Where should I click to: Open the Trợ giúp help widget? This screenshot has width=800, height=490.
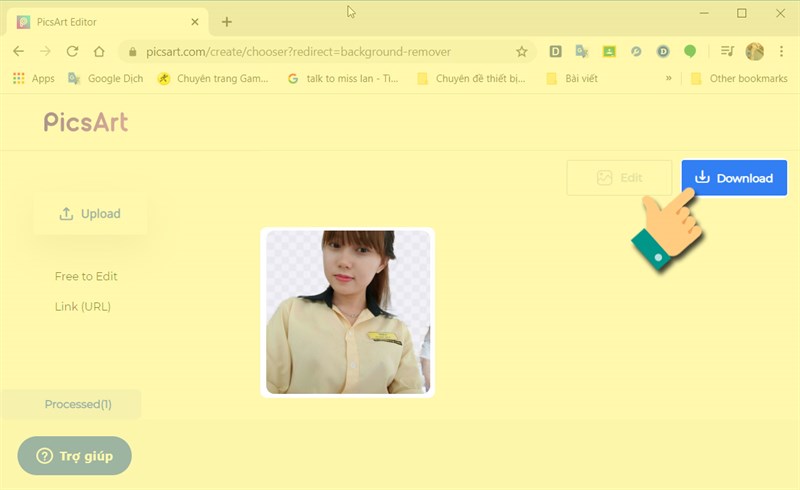(x=75, y=456)
